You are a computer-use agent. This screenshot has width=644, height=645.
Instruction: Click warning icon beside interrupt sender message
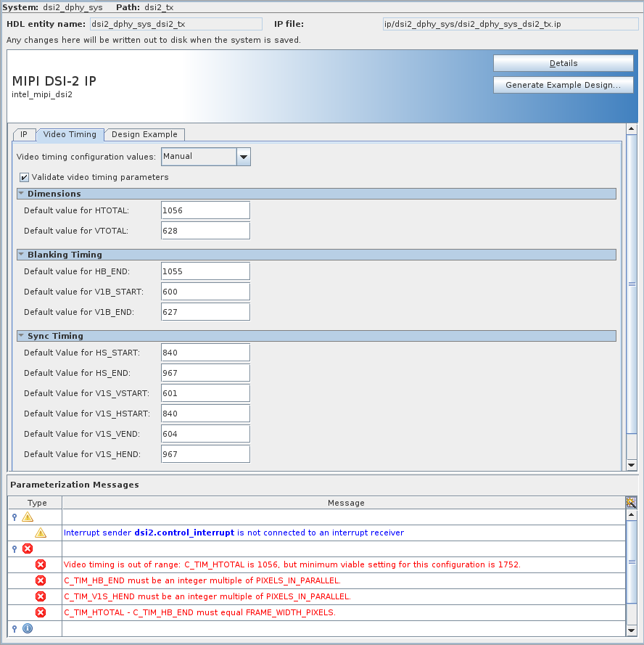41,533
